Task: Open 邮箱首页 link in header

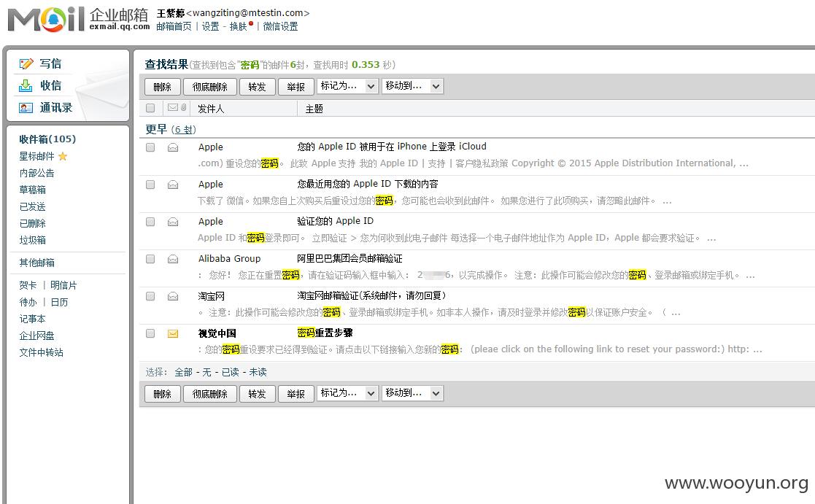Action: 174,26
